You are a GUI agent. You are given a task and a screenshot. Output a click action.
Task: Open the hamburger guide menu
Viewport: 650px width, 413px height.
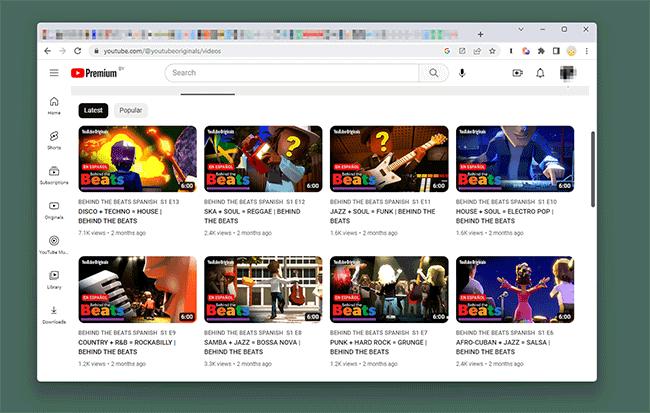tap(54, 73)
